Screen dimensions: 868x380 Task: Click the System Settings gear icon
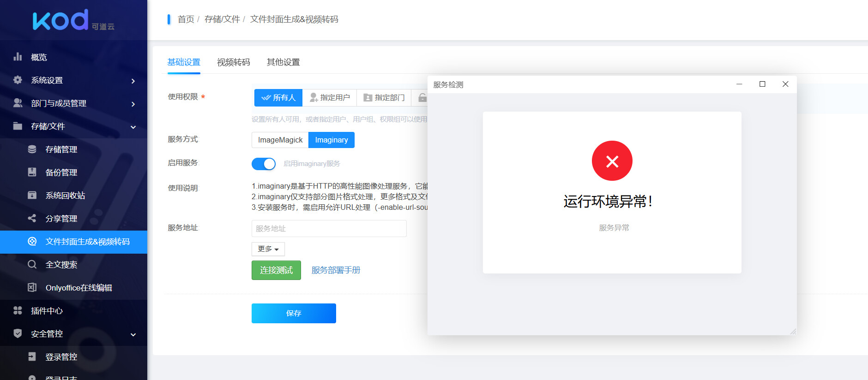[18, 80]
